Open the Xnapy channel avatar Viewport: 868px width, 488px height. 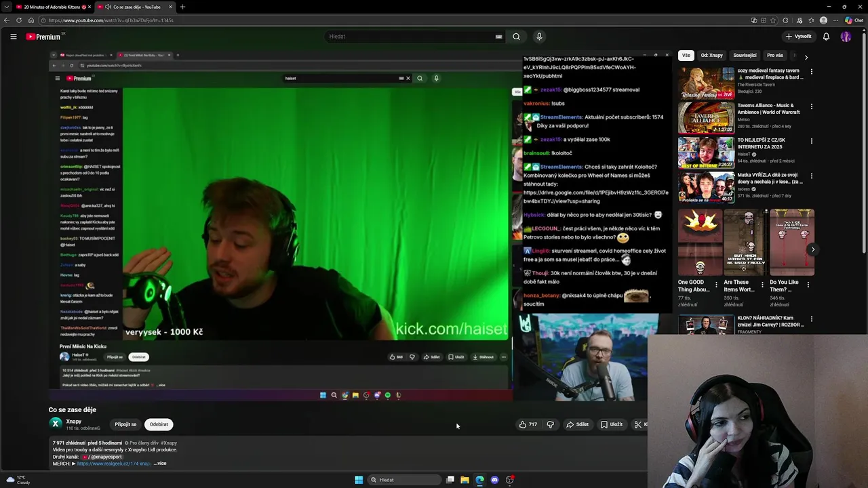click(x=56, y=424)
